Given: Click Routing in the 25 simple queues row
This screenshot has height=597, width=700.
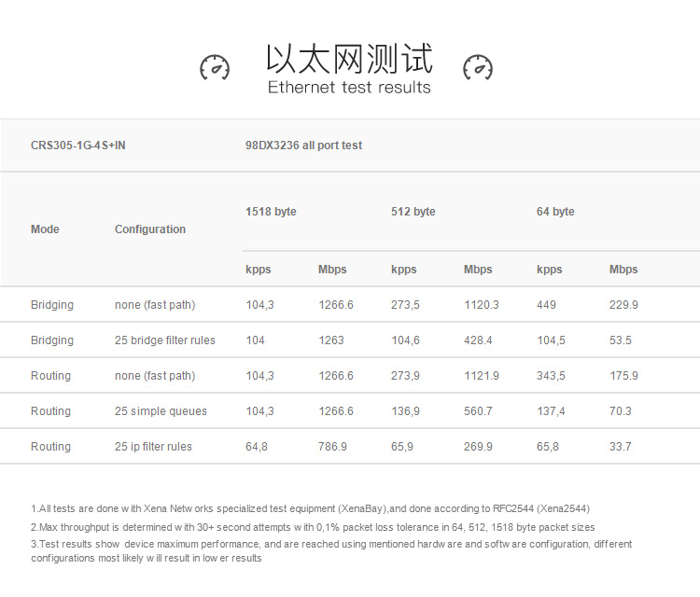Looking at the screenshot, I should [51, 411].
